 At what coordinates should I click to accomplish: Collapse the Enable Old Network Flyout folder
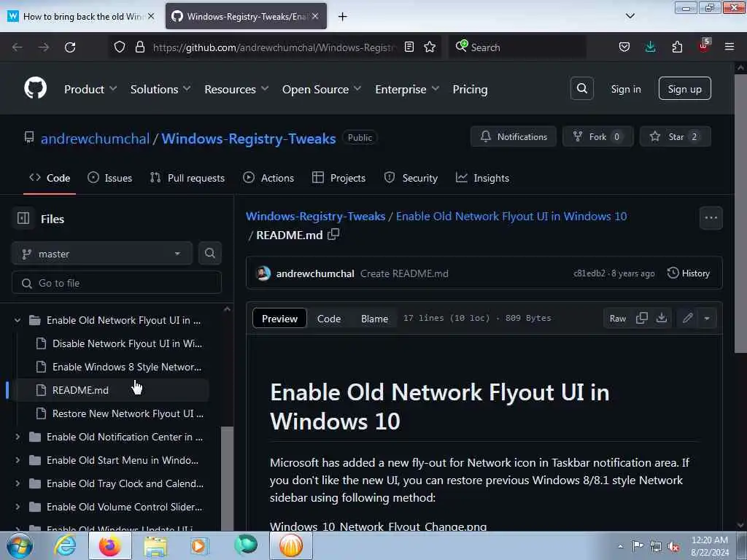click(18, 321)
